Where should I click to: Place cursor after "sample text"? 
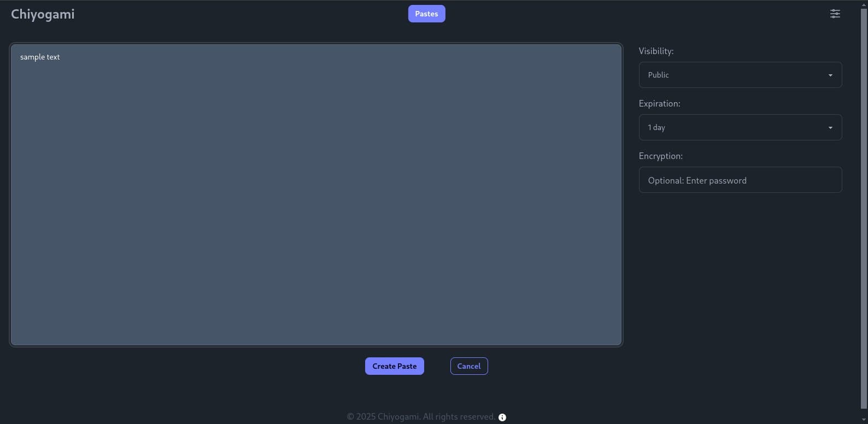pos(61,57)
